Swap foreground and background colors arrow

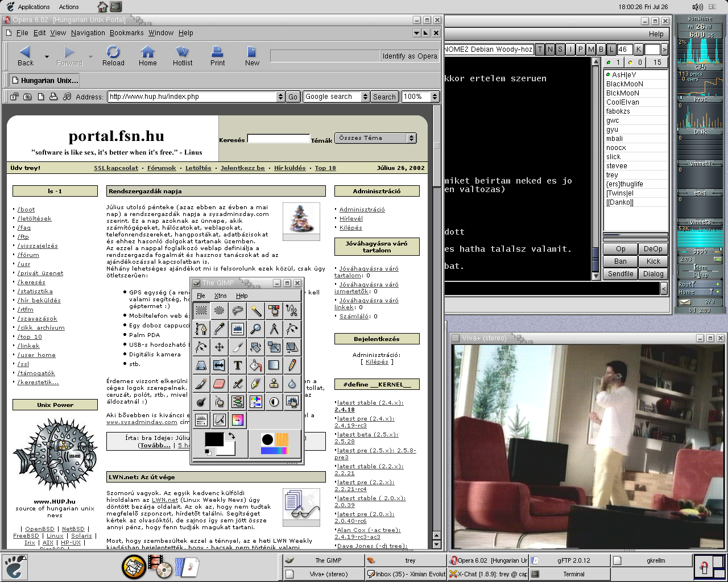[231, 436]
